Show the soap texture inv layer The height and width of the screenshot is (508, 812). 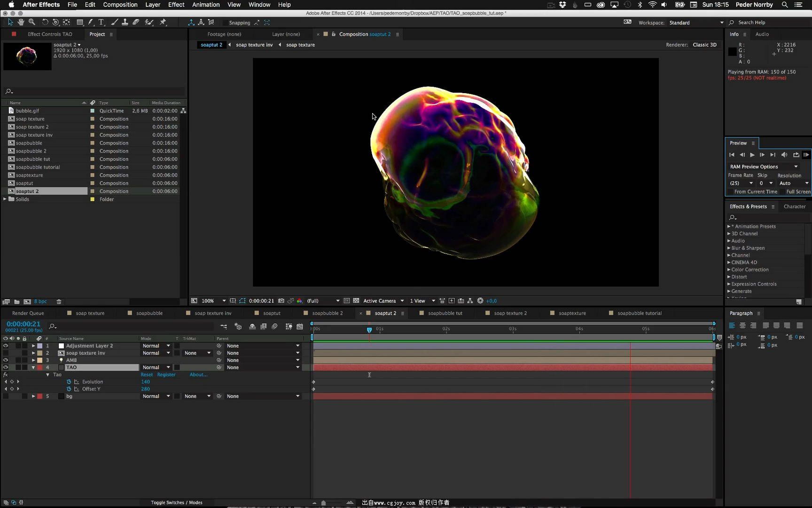pyautogui.click(x=6, y=353)
